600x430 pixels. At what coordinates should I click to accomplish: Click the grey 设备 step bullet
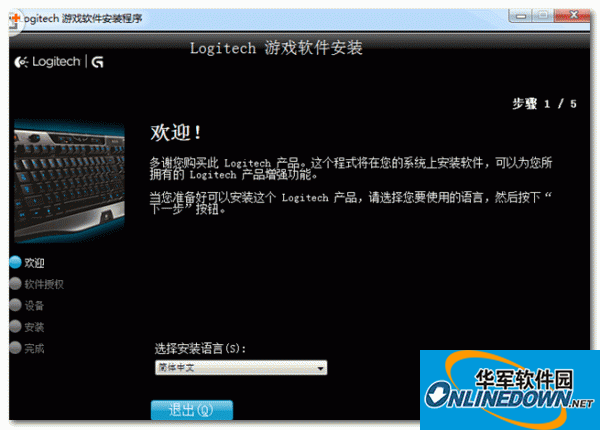pos(14,305)
